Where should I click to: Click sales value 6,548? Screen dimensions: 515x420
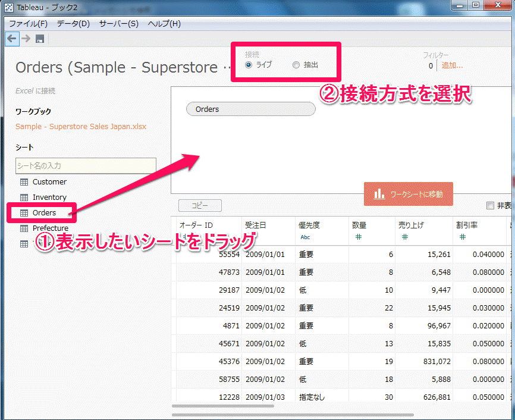point(441,272)
